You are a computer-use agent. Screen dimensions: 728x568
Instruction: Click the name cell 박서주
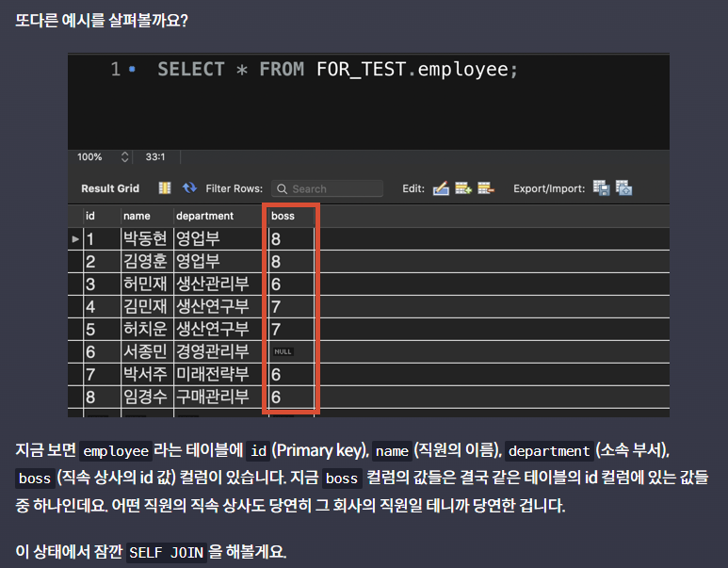coord(145,374)
